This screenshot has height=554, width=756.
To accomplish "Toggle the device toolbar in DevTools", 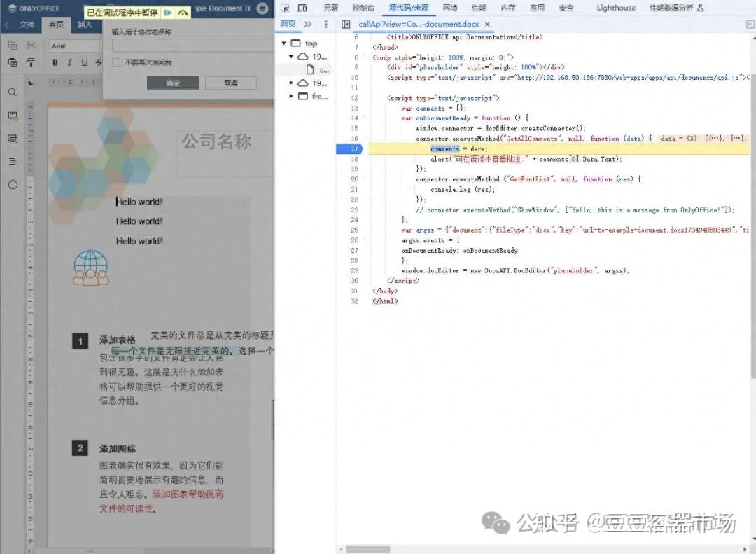I will coord(302,8).
